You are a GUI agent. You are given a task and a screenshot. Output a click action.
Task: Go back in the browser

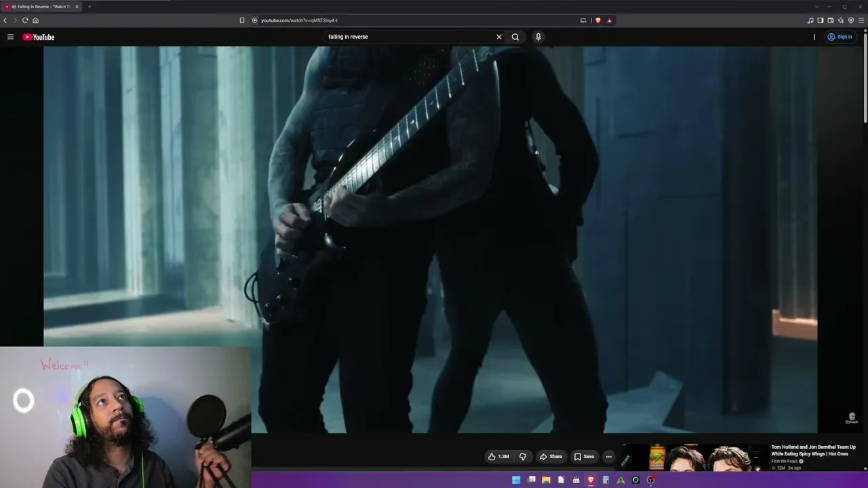point(5,20)
